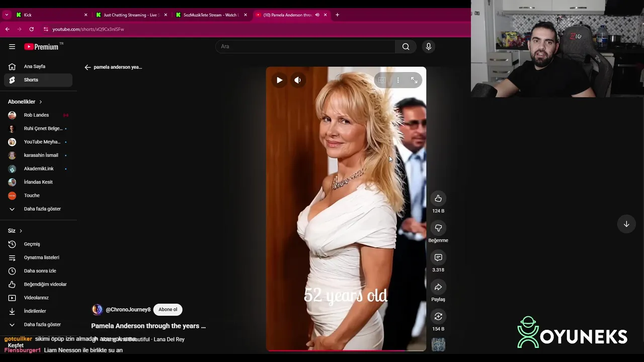Mute the tab via speaker icon
Screen dimensions: 644x362
(x=317, y=15)
